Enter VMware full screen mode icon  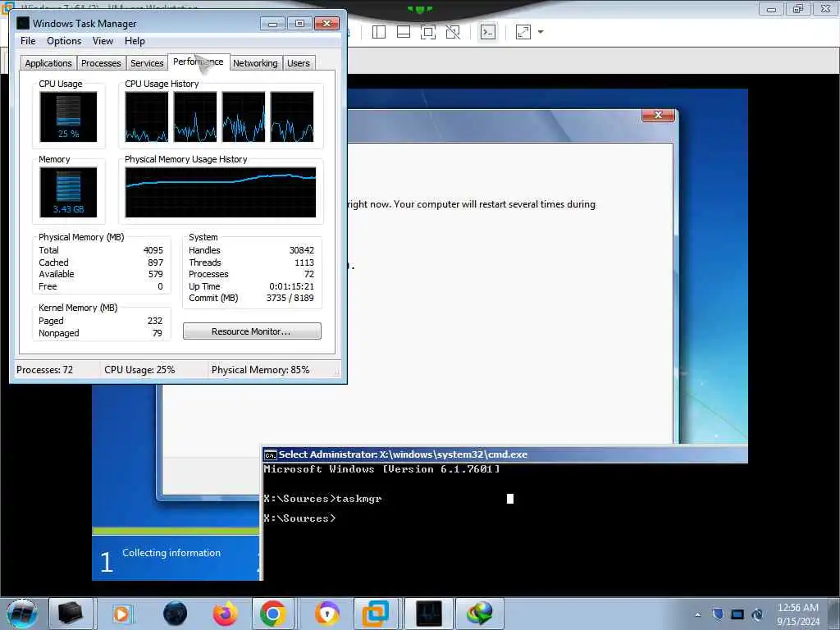point(427,32)
